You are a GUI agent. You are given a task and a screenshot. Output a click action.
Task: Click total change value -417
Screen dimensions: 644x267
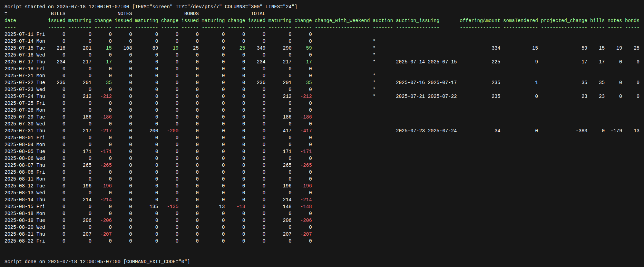coord(306,131)
